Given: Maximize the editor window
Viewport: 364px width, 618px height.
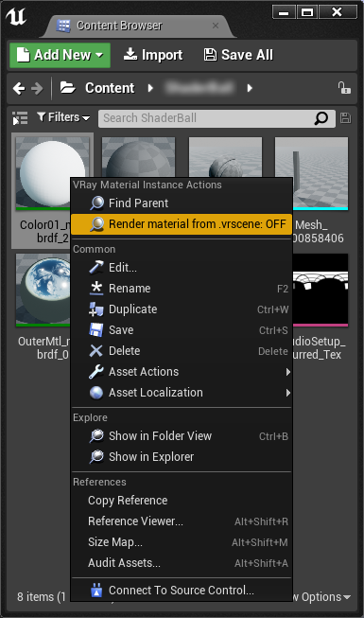Looking at the screenshot, I should tap(307, 12).
